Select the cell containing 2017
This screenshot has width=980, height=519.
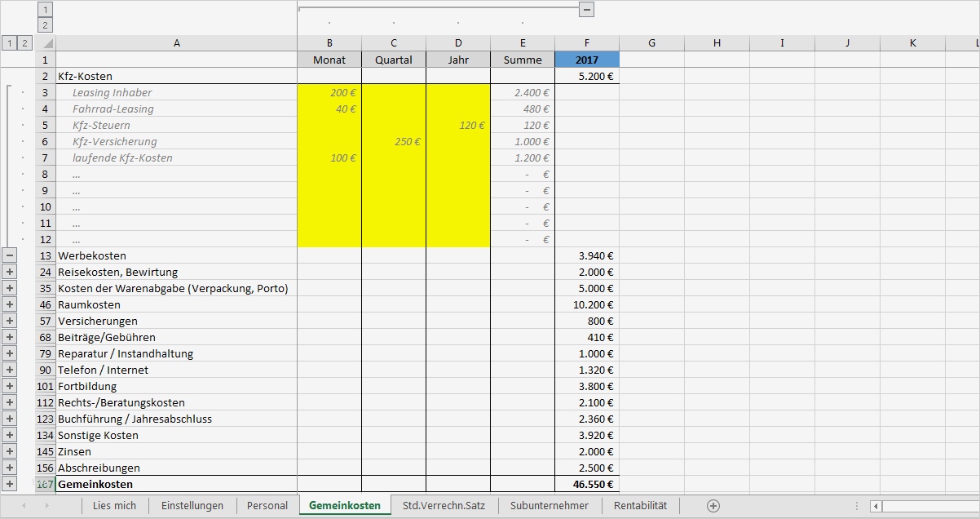click(x=586, y=59)
